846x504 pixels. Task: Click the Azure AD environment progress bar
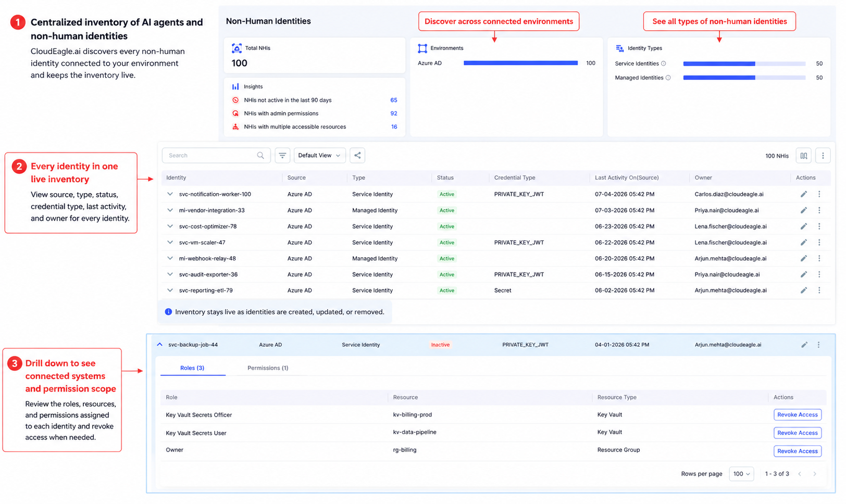click(520, 63)
